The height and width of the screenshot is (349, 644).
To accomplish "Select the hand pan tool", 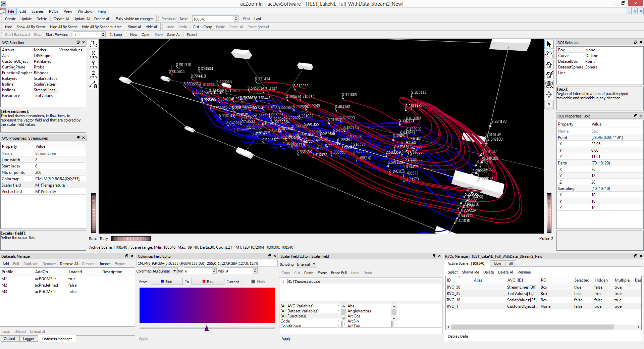I will coord(549,54).
